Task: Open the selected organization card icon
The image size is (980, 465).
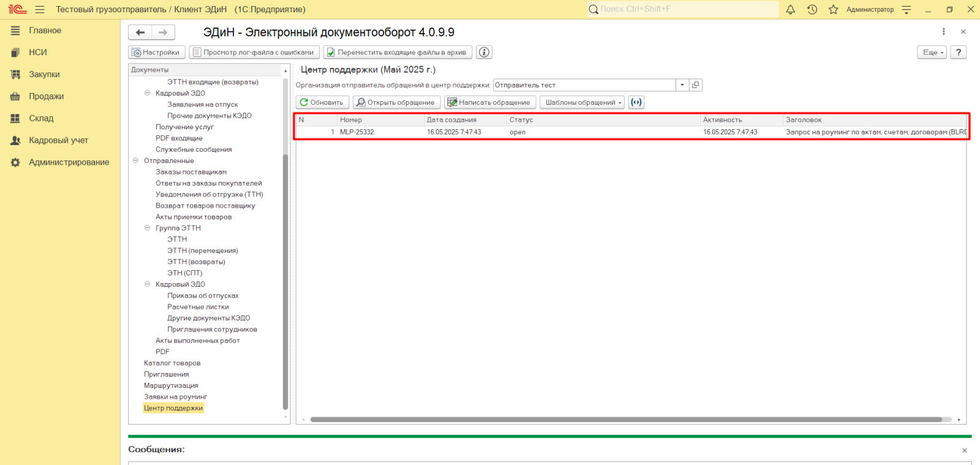Action: tap(696, 85)
